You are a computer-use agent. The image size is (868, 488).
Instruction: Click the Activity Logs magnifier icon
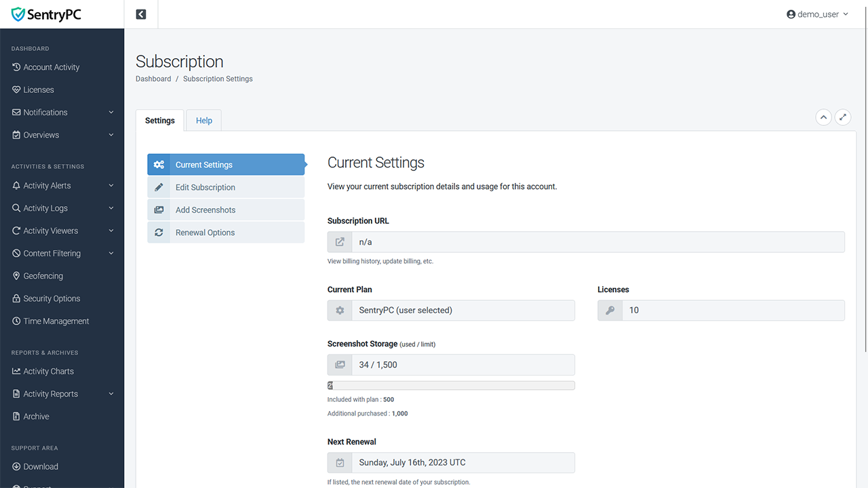tap(16, 208)
